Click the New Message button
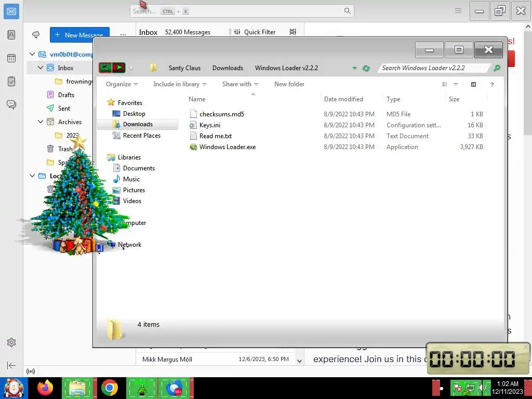This screenshot has width=532, height=399. pyautogui.click(x=79, y=35)
